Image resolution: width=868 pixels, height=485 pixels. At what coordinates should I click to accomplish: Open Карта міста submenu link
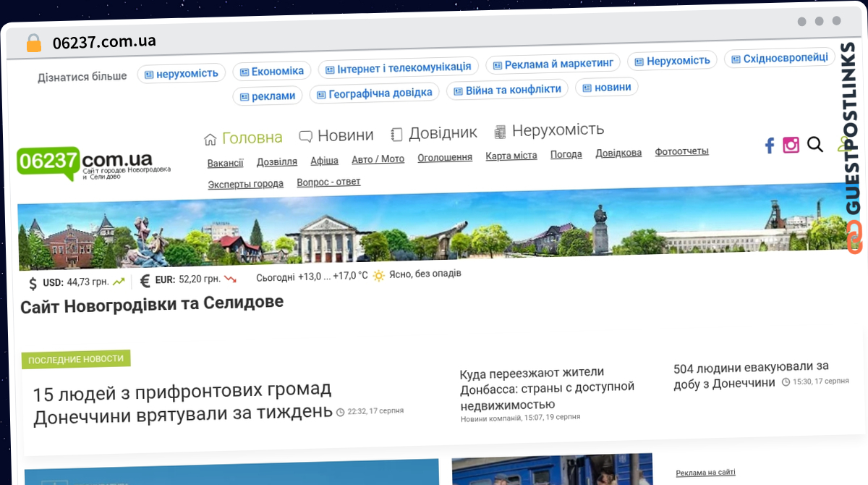[511, 156]
